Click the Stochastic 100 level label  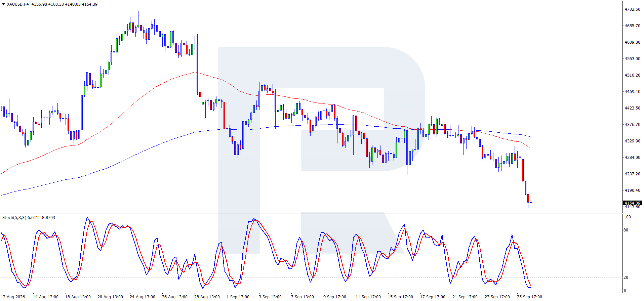627,217
